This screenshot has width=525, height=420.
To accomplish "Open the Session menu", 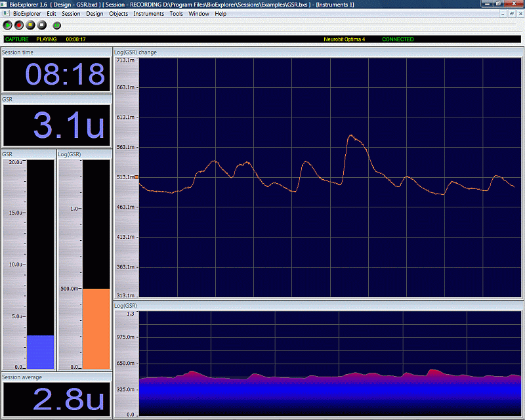I will coord(71,14).
